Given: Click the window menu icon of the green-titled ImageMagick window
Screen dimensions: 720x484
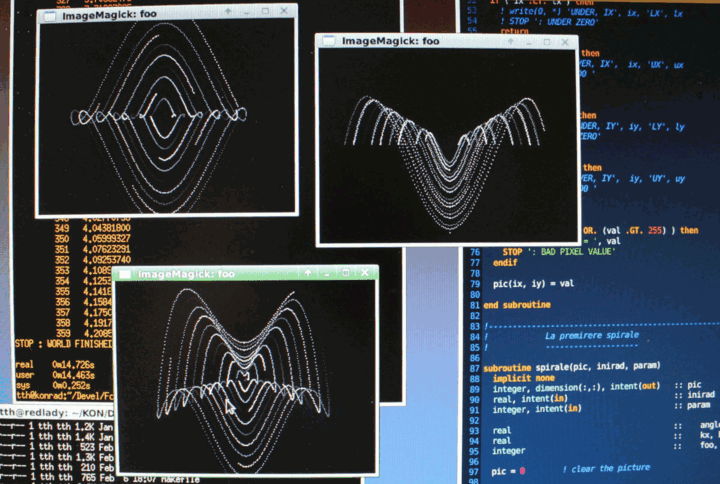Looking at the screenshot, I should point(124,274).
